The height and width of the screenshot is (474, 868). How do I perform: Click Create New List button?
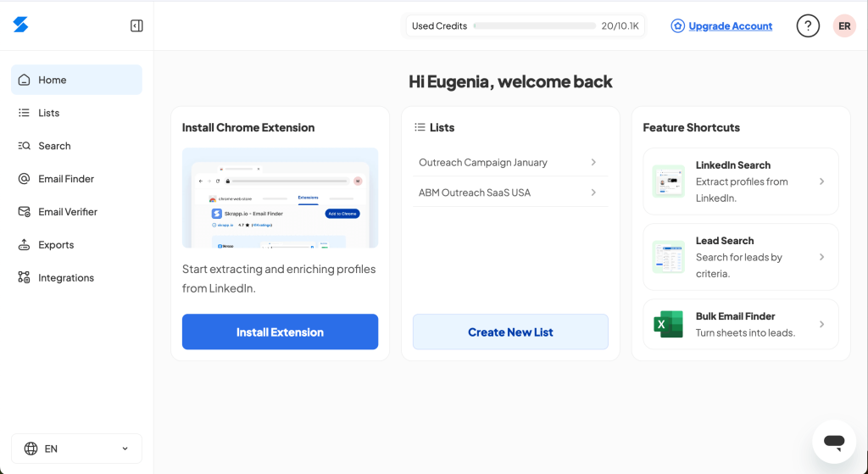click(x=510, y=332)
